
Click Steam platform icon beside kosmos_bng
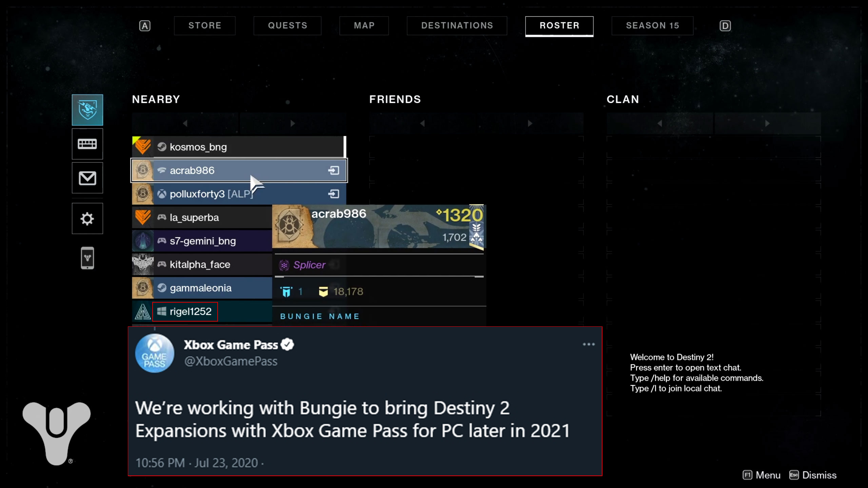pyautogui.click(x=162, y=147)
